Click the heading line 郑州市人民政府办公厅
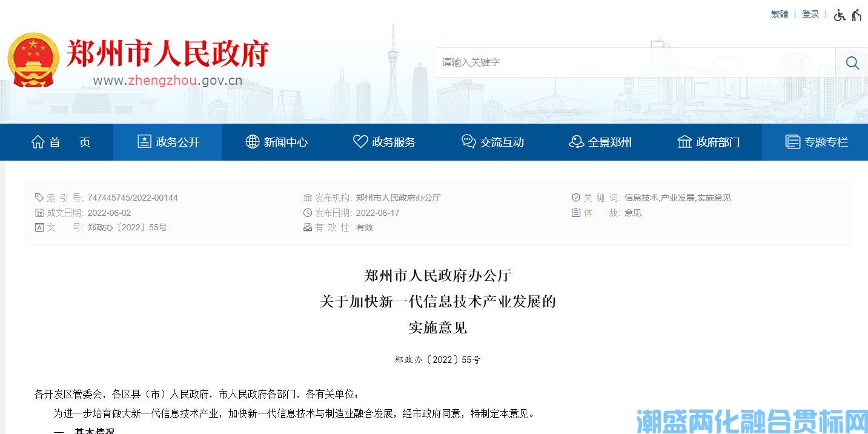This screenshot has width=868, height=434. [x=438, y=276]
